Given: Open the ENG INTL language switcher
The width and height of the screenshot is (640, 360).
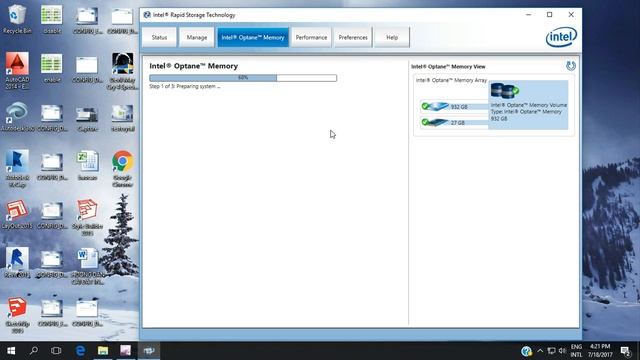Looking at the screenshot, I should pyautogui.click(x=576, y=351).
